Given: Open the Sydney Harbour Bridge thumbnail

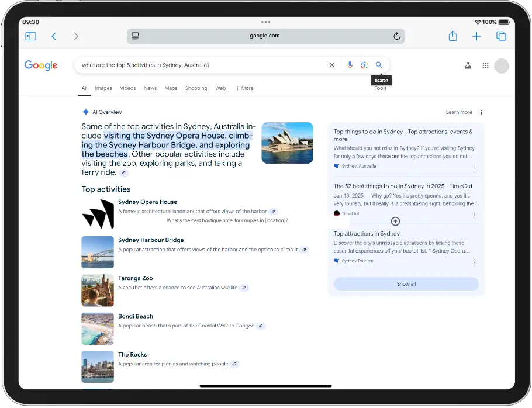Looking at the screenshot, I should [x=98, y=253].
